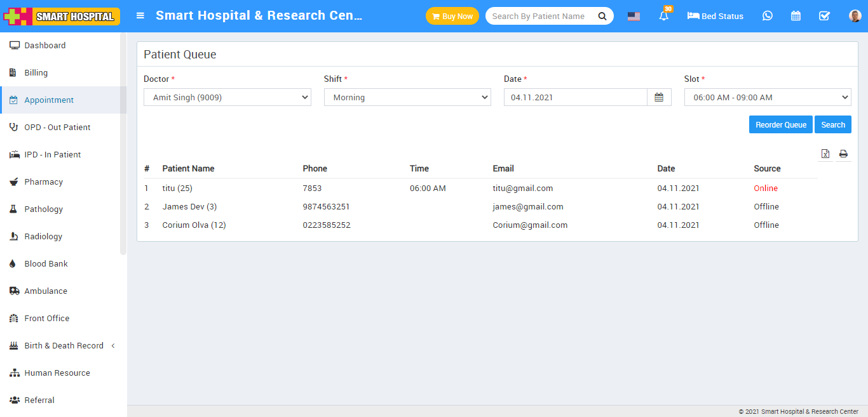Expand the Shift dropdown
868x417 pixels.
click(407, 97)
